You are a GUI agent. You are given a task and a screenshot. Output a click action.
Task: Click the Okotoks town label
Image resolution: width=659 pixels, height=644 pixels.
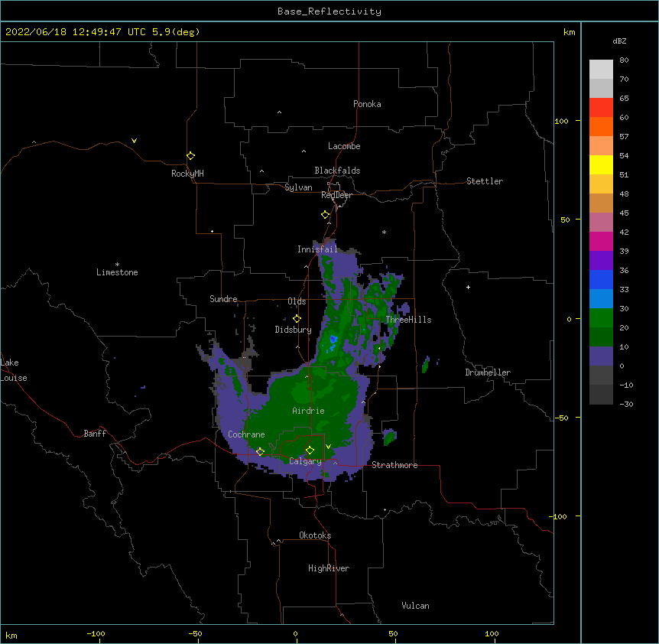(x=315, y=535)
